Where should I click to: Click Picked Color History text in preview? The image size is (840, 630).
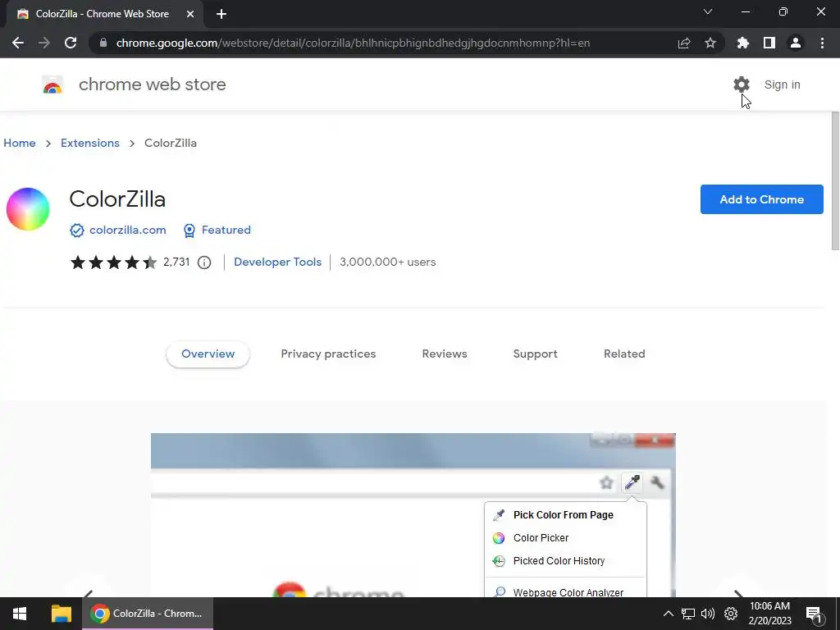pos(559,561)
